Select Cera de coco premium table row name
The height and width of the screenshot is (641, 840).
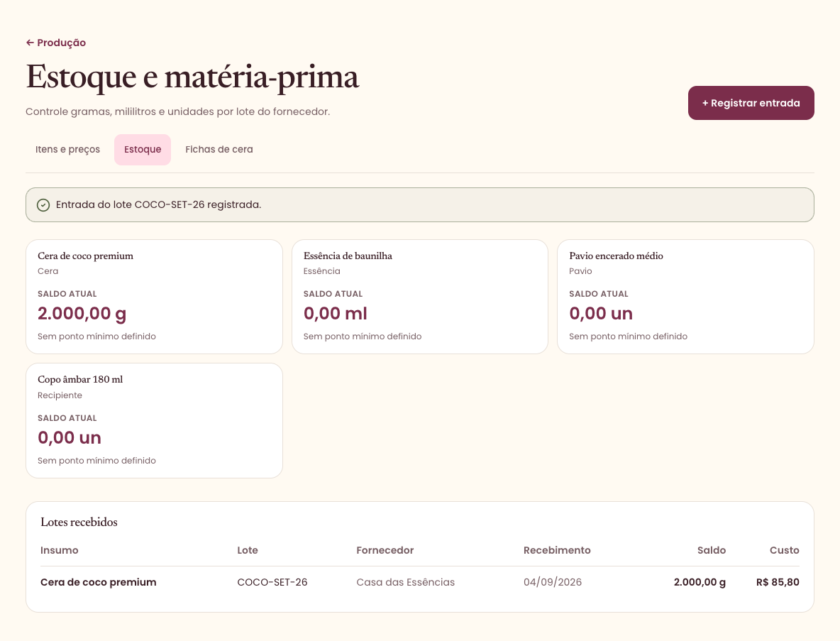[x=99, y=583]
